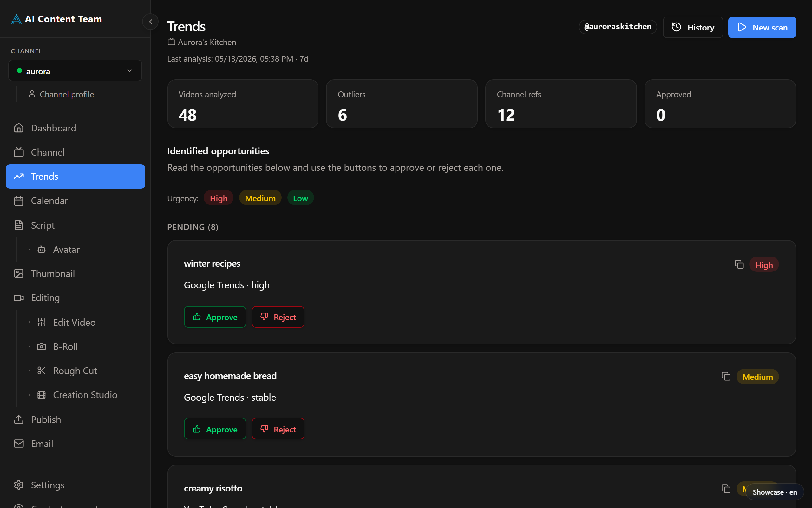Image resolution: width=812 pixels, height=508 pixels.
Task: Open the Calendar section
Action: [x=75, y=201]
